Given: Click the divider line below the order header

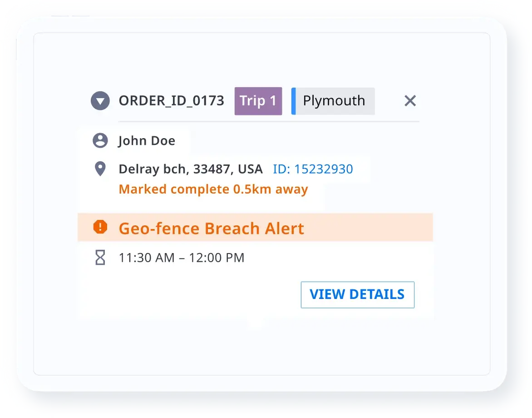Looking at the screenshot, I should coord(269,122).
